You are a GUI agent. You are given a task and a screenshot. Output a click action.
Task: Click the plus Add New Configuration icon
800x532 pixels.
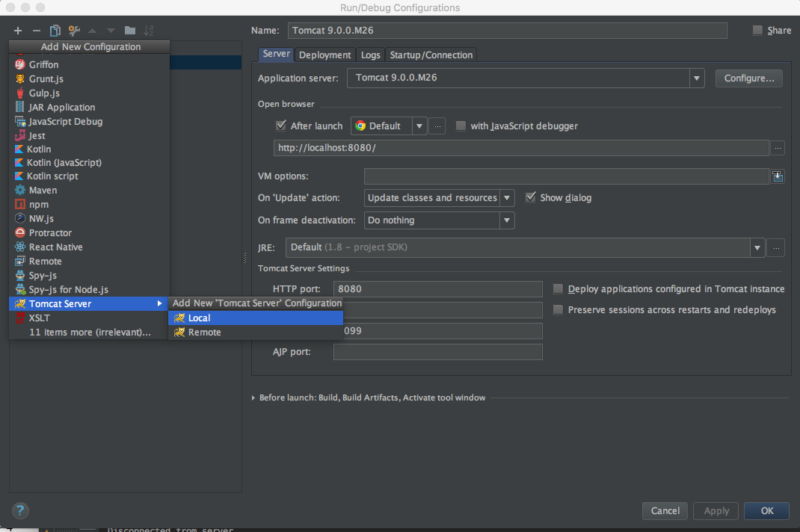18,31
